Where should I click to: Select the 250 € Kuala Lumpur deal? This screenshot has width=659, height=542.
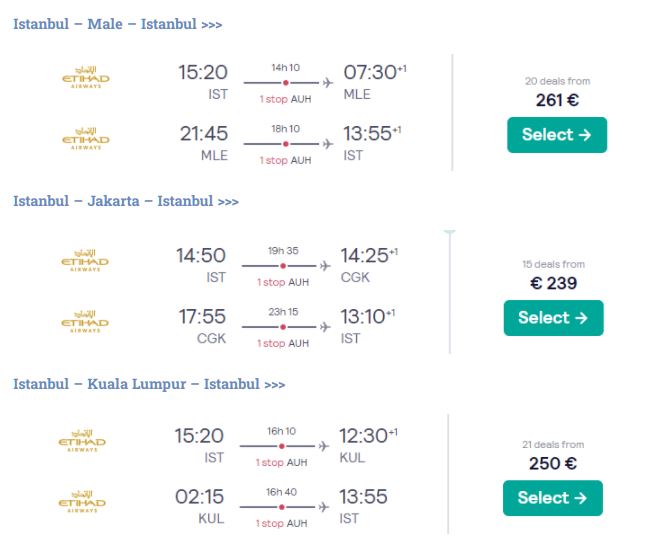pos(553,498)
